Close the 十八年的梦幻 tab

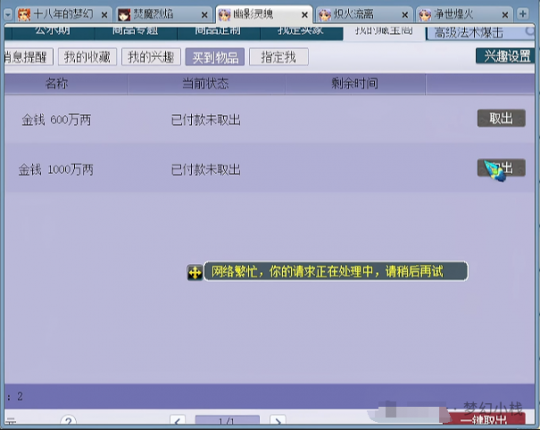[x=104, y=15]
